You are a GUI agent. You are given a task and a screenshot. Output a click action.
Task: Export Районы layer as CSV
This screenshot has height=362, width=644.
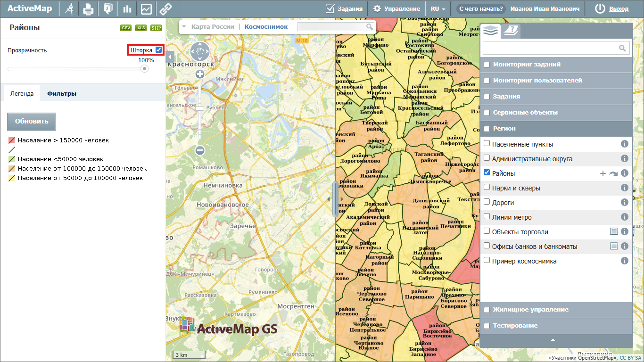(126, 28)
